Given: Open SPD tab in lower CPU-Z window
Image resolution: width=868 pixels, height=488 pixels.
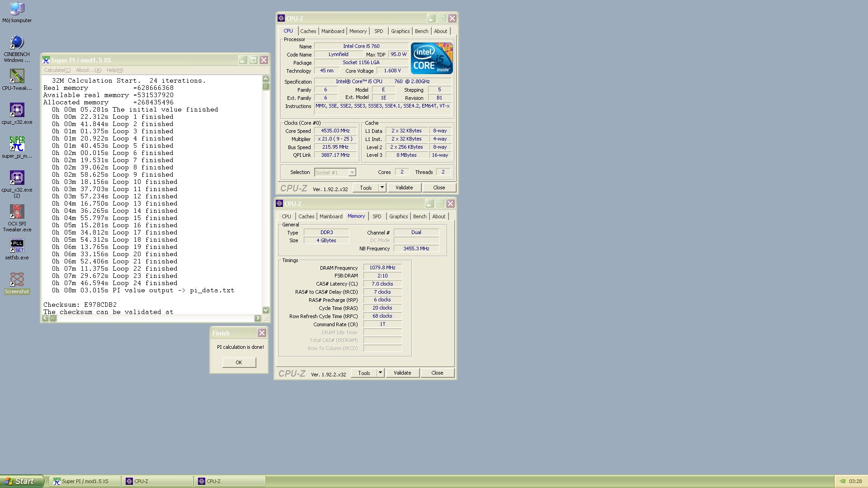Looking at the screenshot, I should click(377, 216).
